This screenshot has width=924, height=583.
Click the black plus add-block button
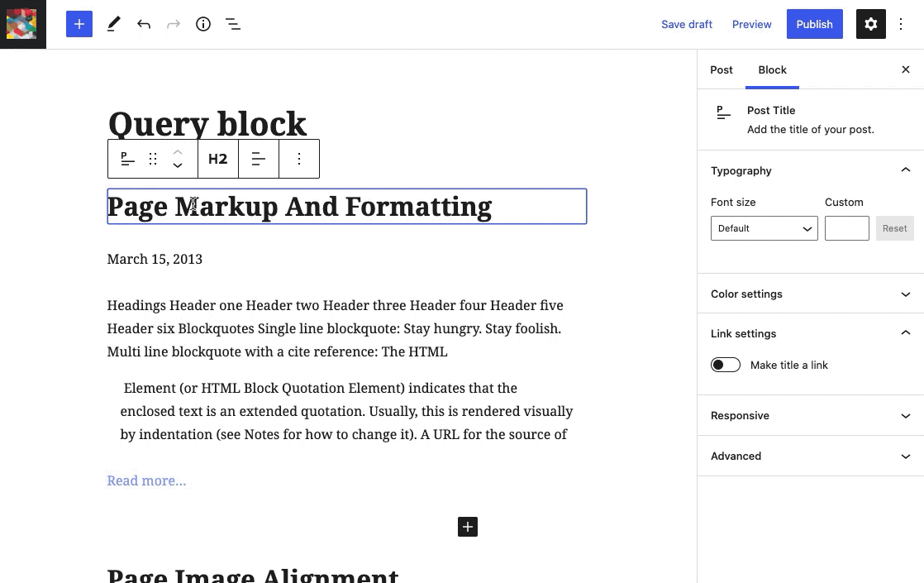pyautogui.click(x=468, y=527)
